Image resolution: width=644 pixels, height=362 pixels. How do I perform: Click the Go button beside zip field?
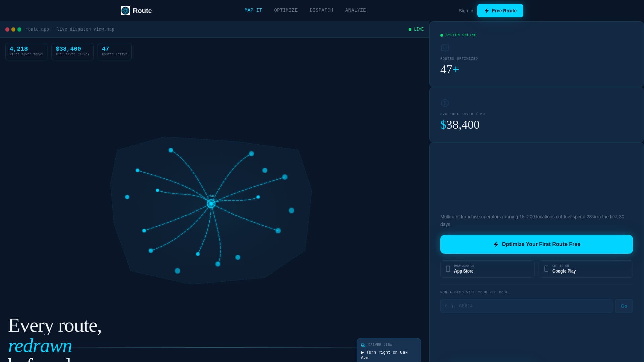point(624,306)
